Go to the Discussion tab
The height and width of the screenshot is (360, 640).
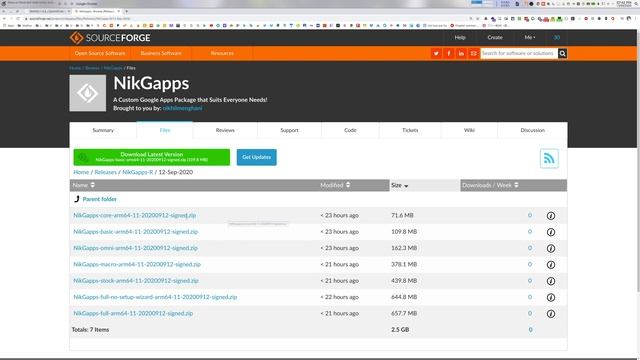(x=533, y=130)
